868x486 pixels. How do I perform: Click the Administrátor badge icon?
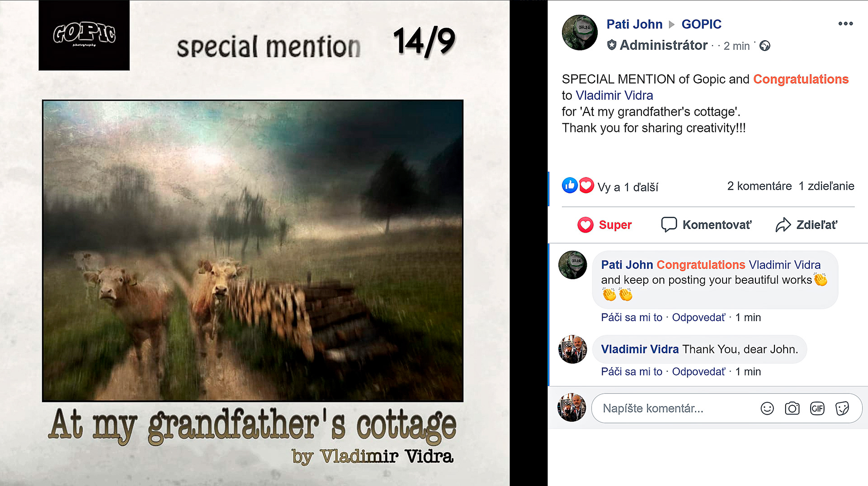[x=612, y=45]
